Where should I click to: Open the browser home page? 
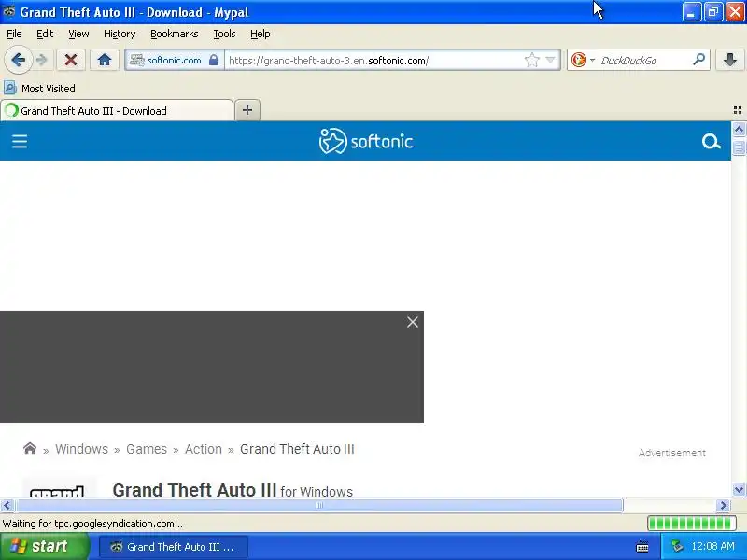(x=105, y=60)
